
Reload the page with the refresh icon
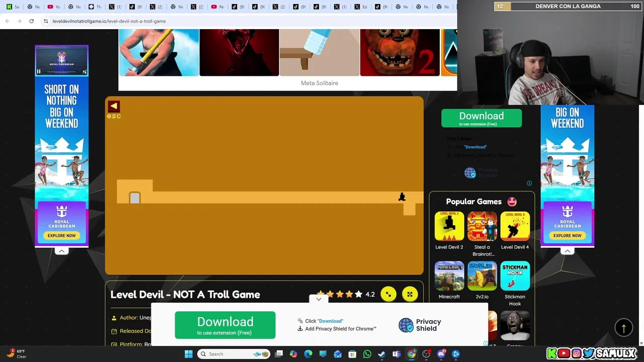(x=32, y=21)
